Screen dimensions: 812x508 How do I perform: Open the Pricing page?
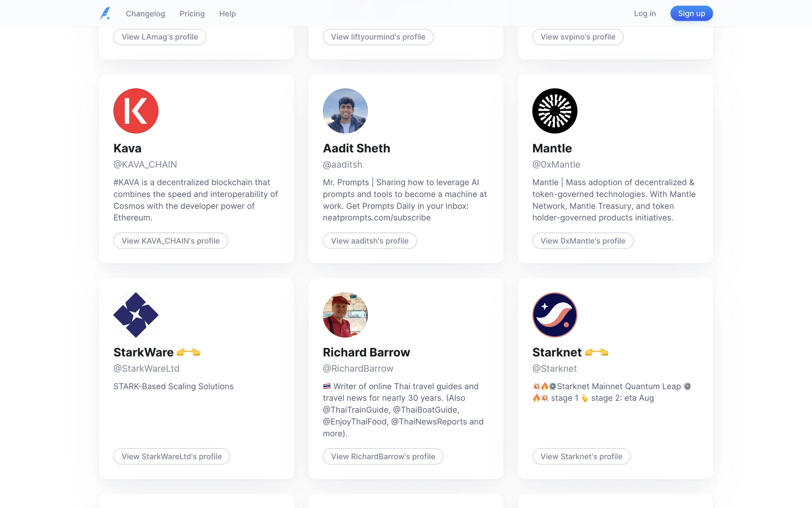point(192,14)
